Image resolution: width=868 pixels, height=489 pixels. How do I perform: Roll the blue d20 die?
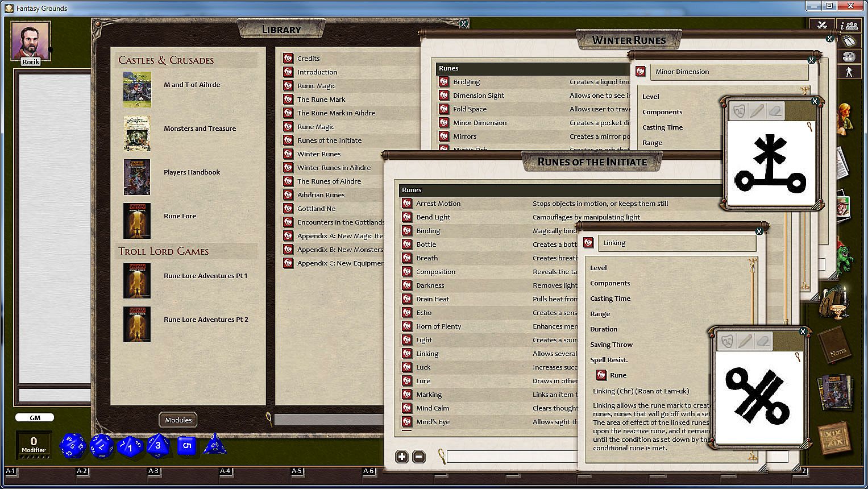click(73, 445)
